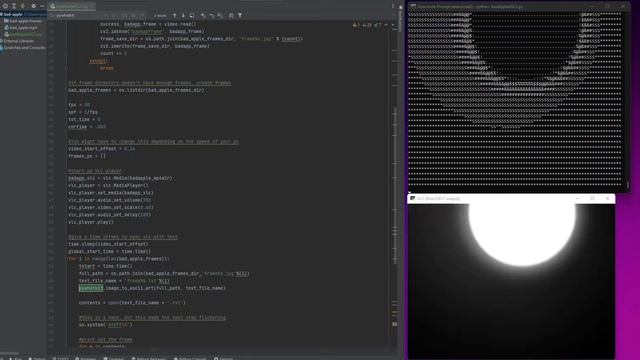
Task: Select opened file in Project panel
Action: click(5, 6)
